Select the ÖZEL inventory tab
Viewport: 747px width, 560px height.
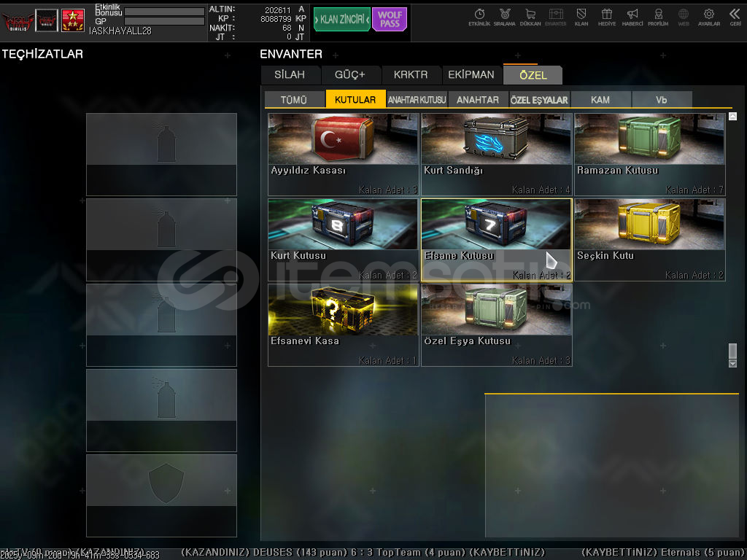(533, 75)
